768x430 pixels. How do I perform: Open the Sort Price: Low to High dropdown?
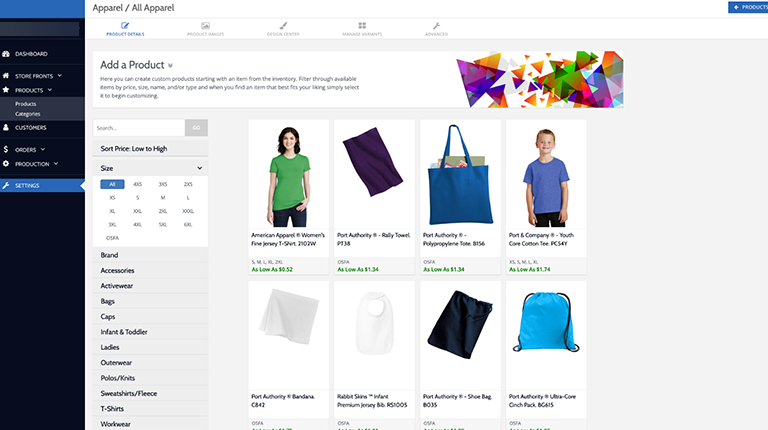pos(150,148)
